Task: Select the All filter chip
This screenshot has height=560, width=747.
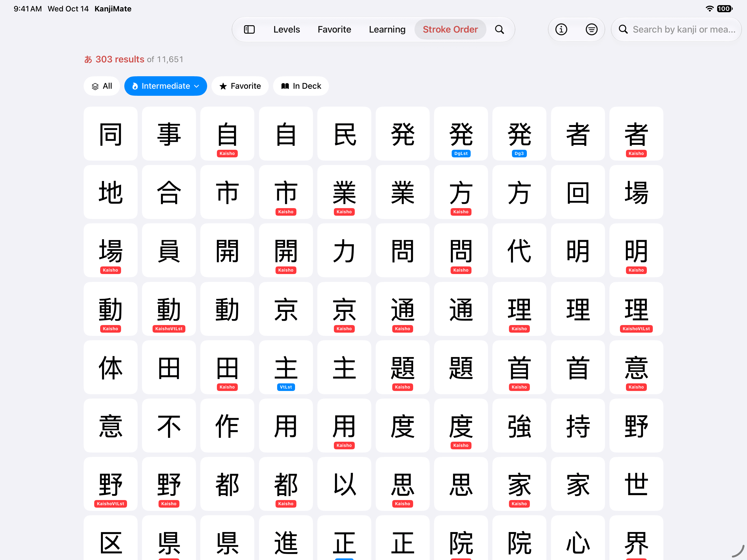Action: coord(102,86)
